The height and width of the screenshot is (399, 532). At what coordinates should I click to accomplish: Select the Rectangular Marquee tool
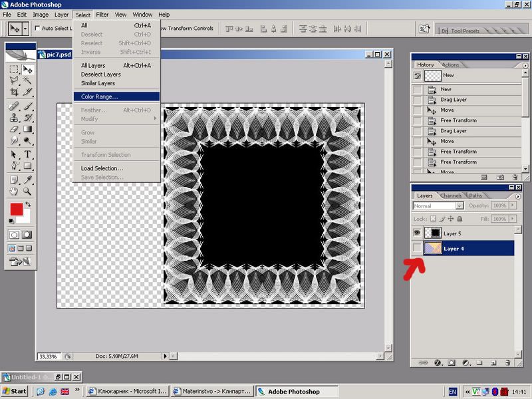pyautogui.click(x=13, y=69)
